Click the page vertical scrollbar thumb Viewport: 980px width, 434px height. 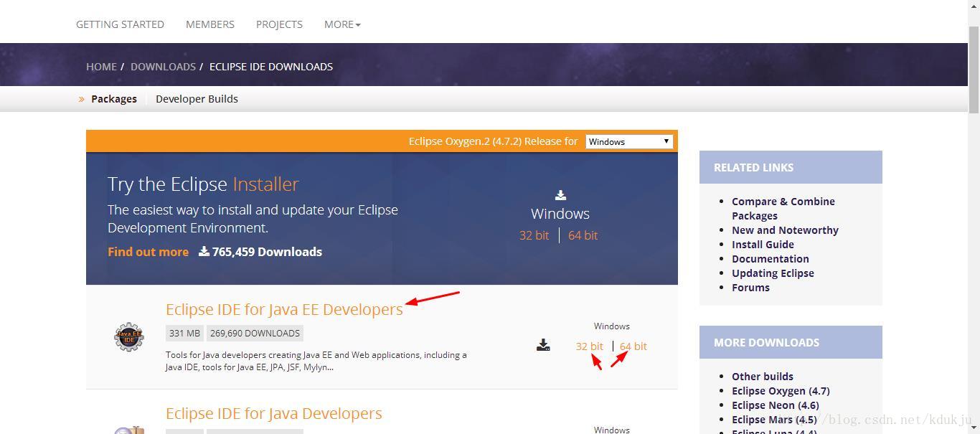(x=974, y=69)
